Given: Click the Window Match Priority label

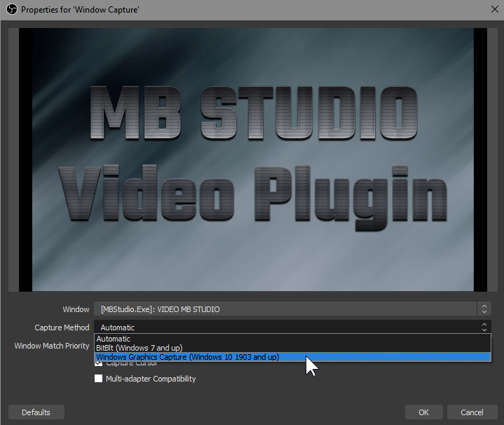Looking at the screenshot, I should pyautogui.click(x=52, y=346).
